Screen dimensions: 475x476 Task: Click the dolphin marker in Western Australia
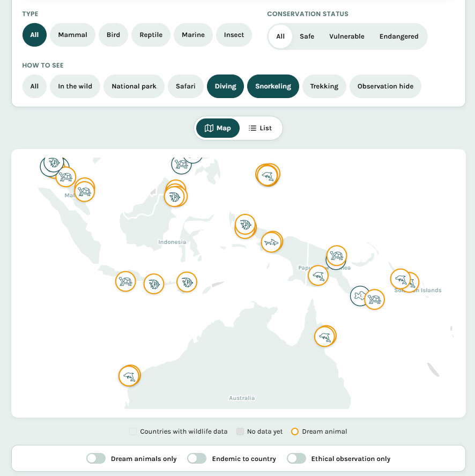[129, 376]
